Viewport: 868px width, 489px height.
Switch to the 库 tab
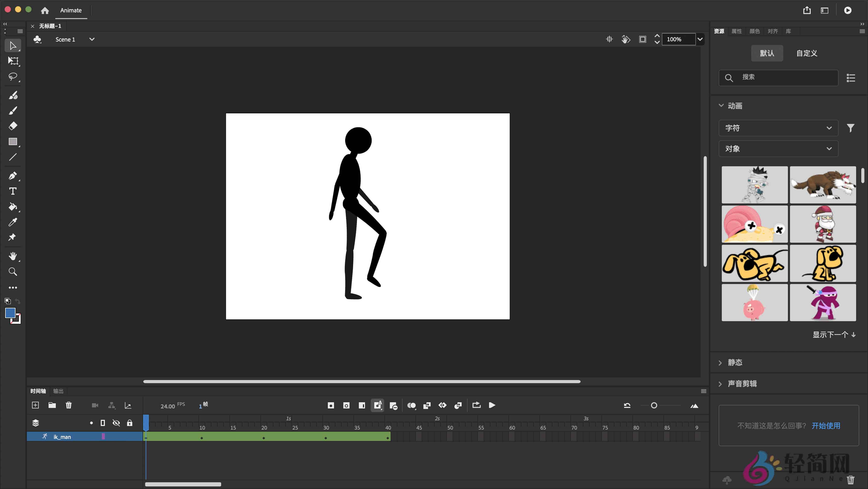point(788,31)
